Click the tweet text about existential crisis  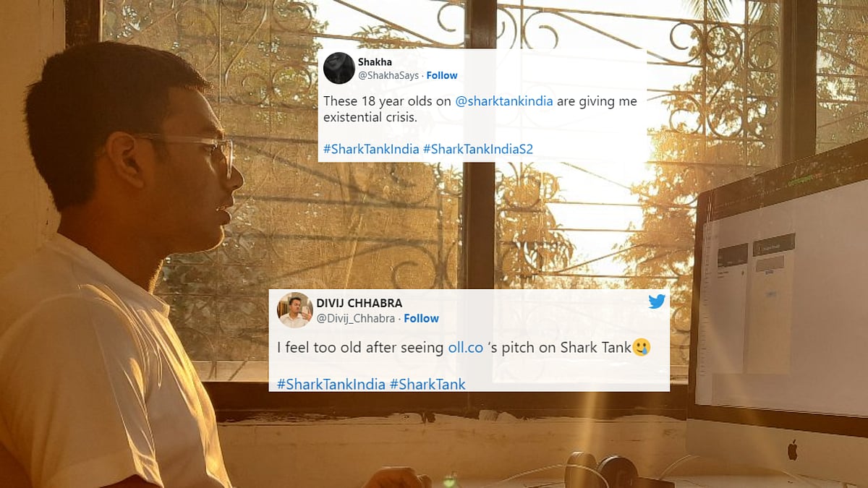480,108
